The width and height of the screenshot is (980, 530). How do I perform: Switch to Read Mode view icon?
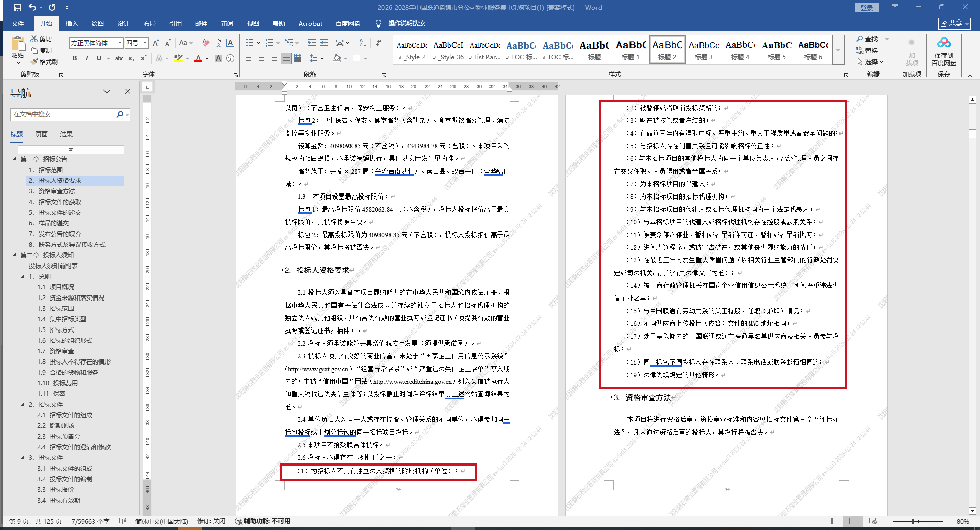point(832,521)
